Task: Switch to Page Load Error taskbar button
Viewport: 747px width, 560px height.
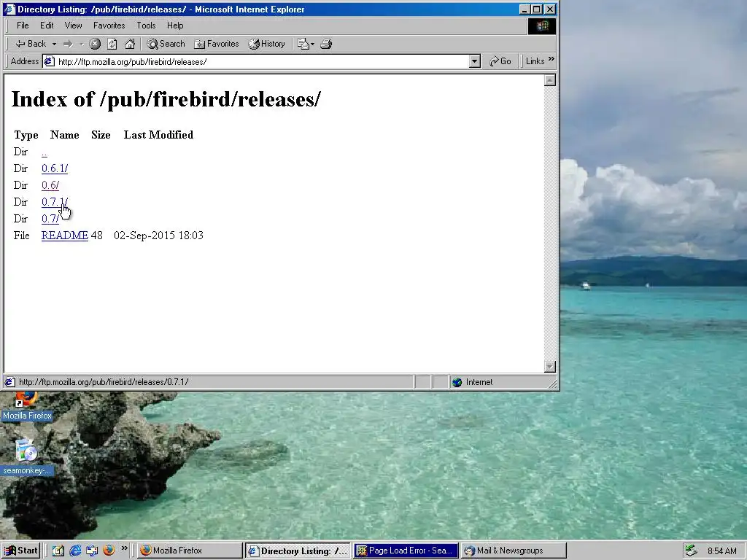Action: coord(406,551)
